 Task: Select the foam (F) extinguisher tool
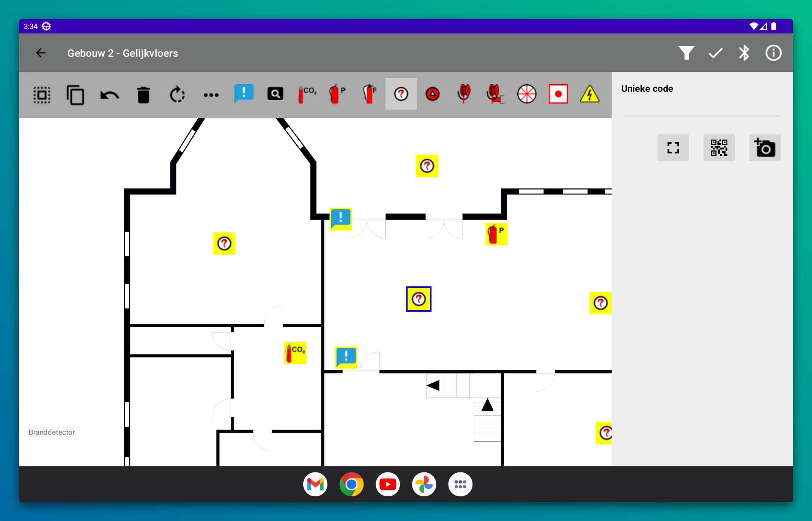[369, 94]
